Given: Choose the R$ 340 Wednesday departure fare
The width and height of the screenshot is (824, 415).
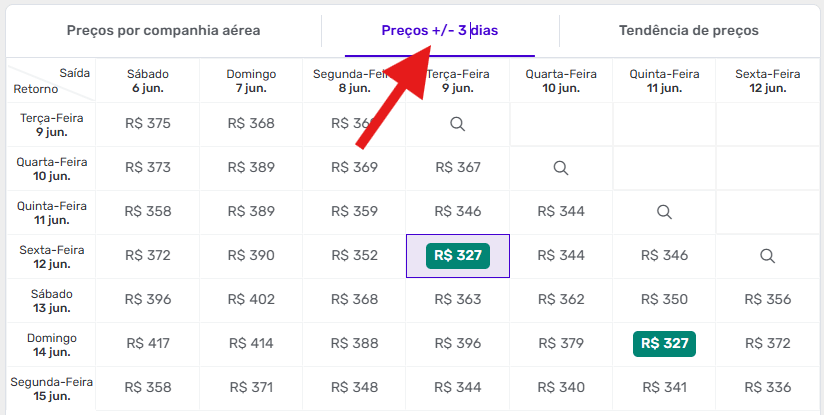Looking at the screenshot, I should coord(561,387).
